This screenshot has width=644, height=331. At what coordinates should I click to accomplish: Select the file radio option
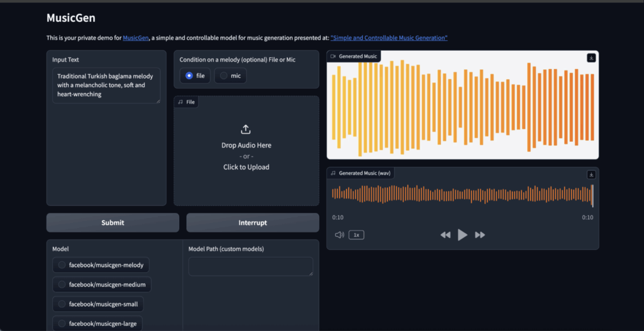pyautogui.click(x=189, y=75)
